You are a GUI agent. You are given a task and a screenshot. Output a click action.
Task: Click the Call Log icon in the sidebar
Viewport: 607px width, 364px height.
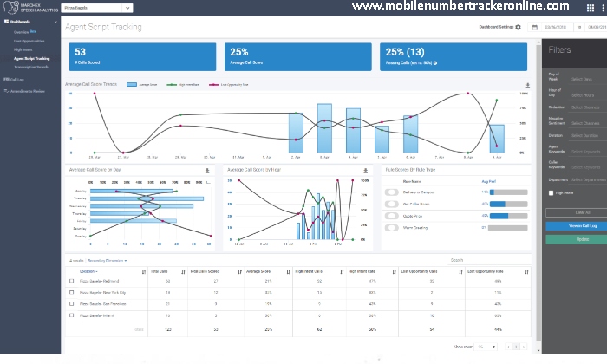pyautogui.click(x=5, y=78)
